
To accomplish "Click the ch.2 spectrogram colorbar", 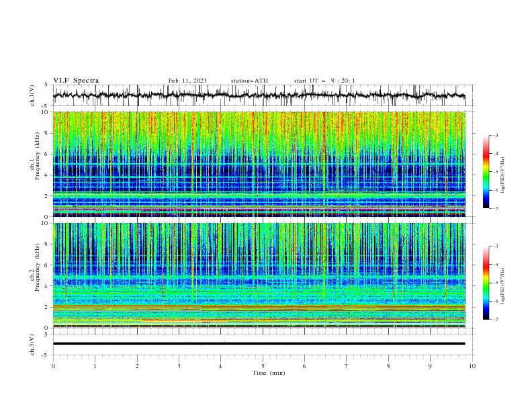I will (486, 283).
